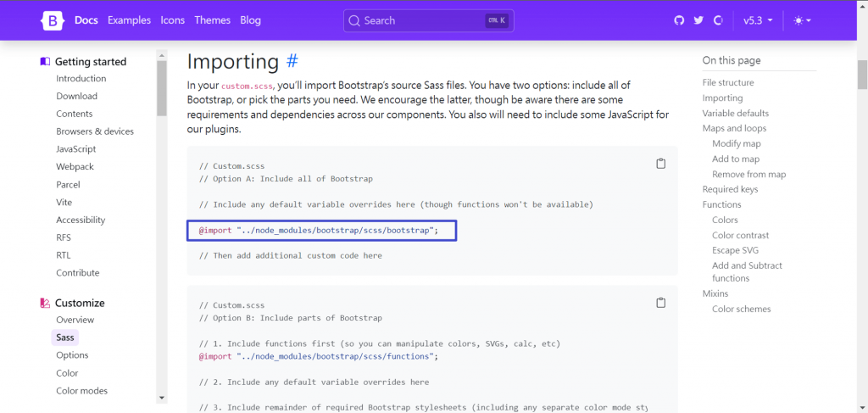Open the theme color mode dropdown
Screen dimensions: 868x413
(802, 20)
